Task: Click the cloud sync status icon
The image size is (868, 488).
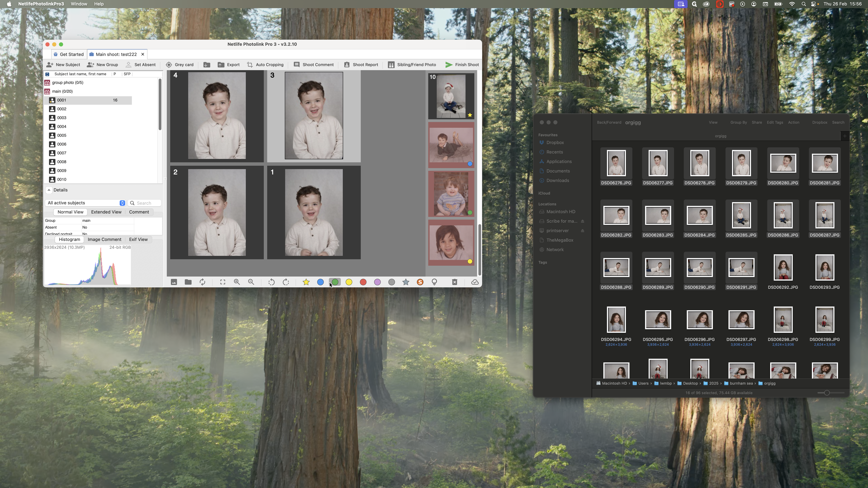Action: click(475, 282)
